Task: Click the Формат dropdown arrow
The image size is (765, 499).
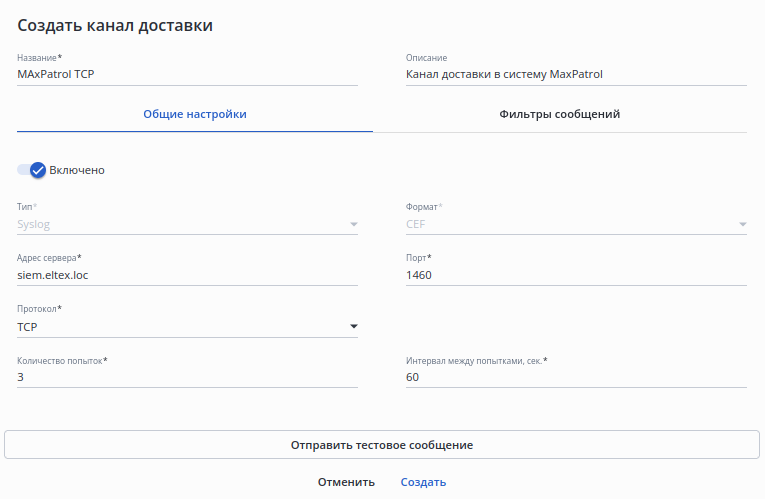Action: pyautogui.click(x=742, y=224)
